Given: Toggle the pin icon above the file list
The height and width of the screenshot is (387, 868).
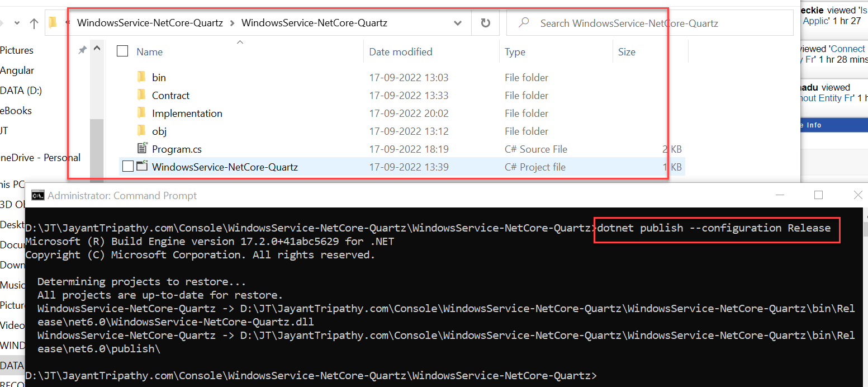Looking at the screenshot, I should point(82,50).
